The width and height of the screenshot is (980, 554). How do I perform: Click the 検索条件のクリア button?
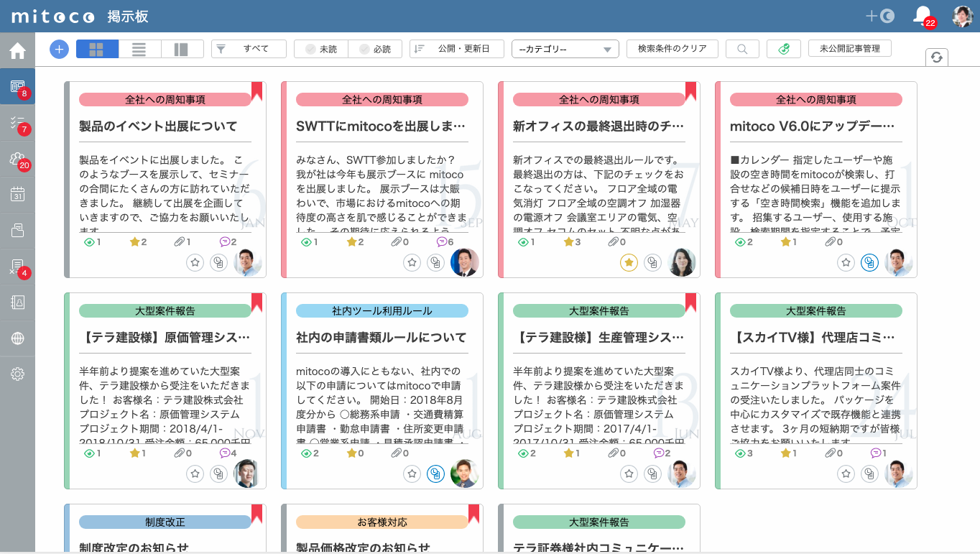tap(672, 48)
